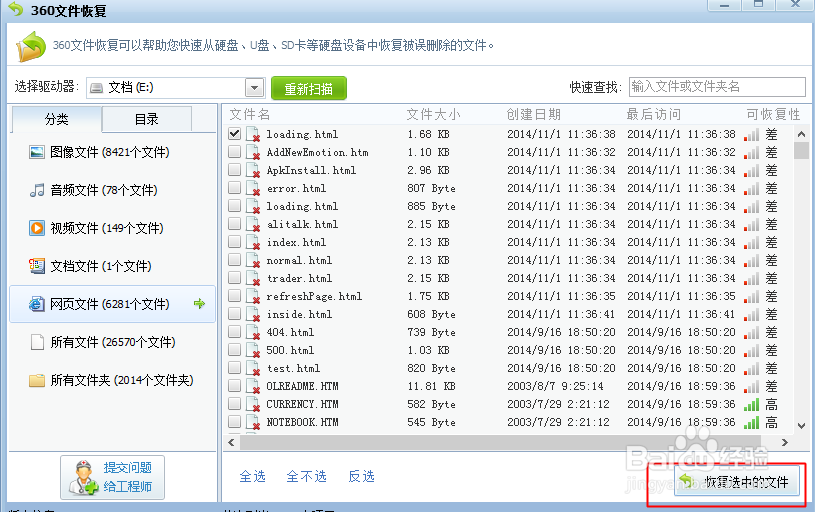Click the image files category icon
The width and height of the screenshot is (815, 512).
click(x=37, y=152)
